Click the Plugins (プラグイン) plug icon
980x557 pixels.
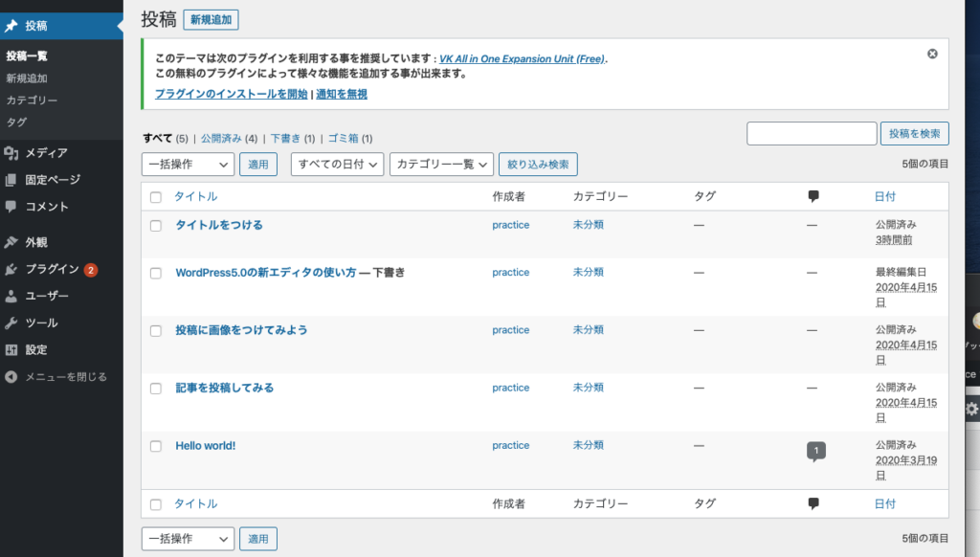[x=11, y=269]
